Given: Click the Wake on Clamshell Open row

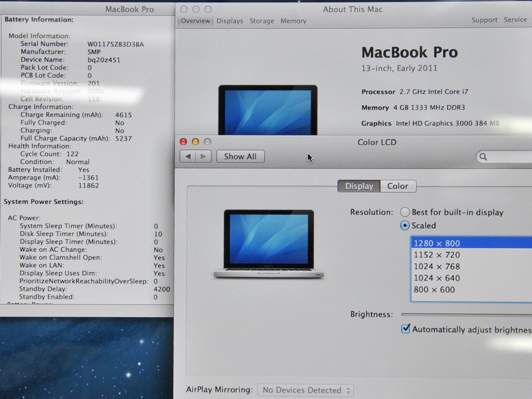Looking at the screenshot, I should pos(92,257).
